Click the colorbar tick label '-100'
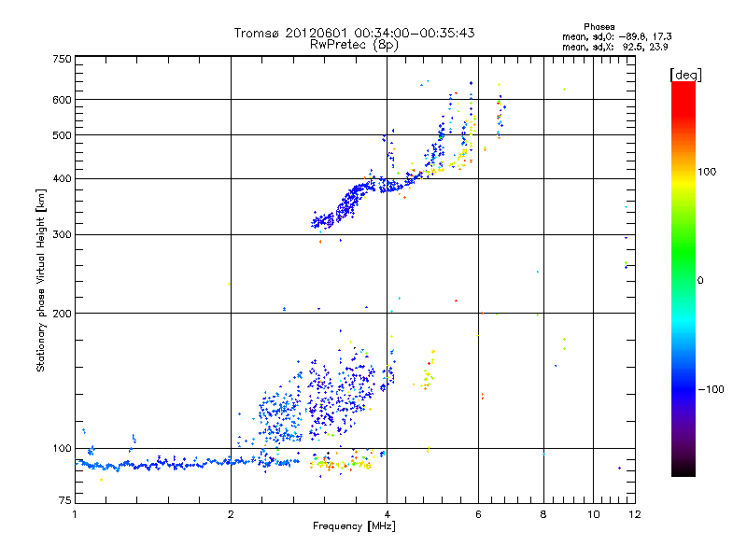The width and height of the screenshot is (747, 560). [711, 389]
